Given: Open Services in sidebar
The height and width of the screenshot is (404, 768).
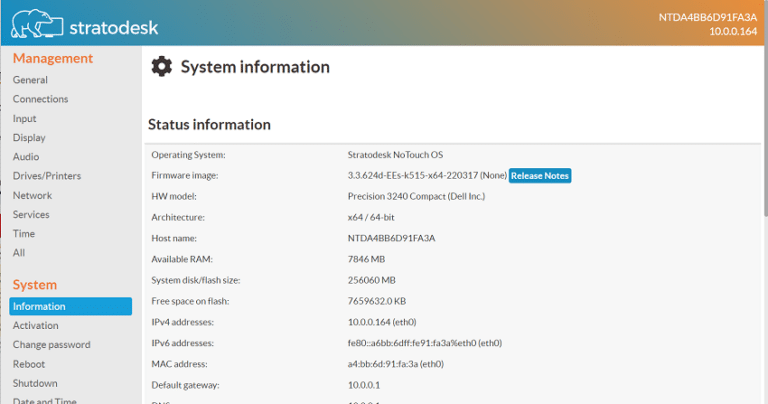Looking at the screenshot, I should coord(31,214).
